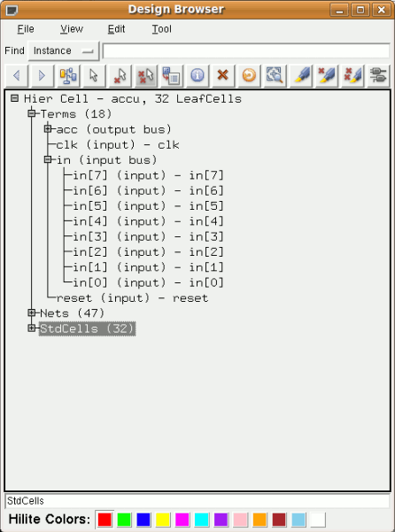
Task: Collapse the in input bus node
Action: pos(48,159)
